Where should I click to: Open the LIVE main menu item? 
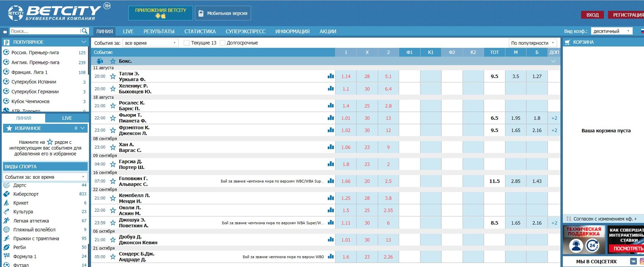click(128, 31)
